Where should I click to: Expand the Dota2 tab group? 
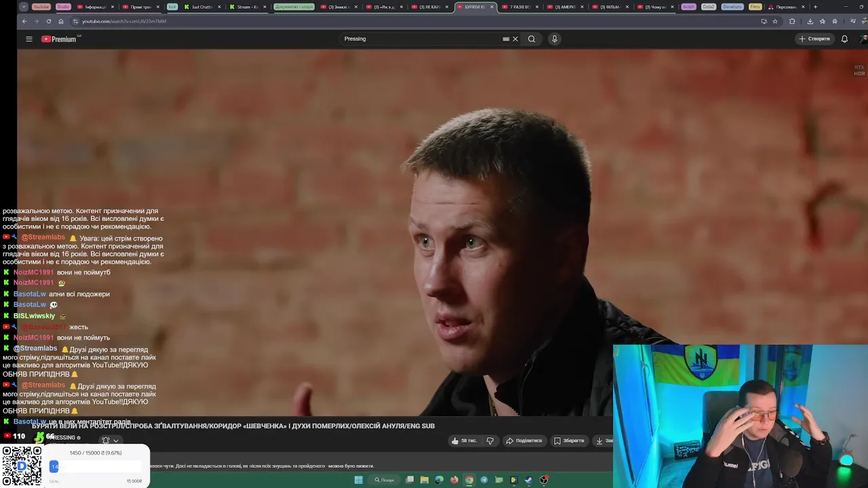click(709, 7)
